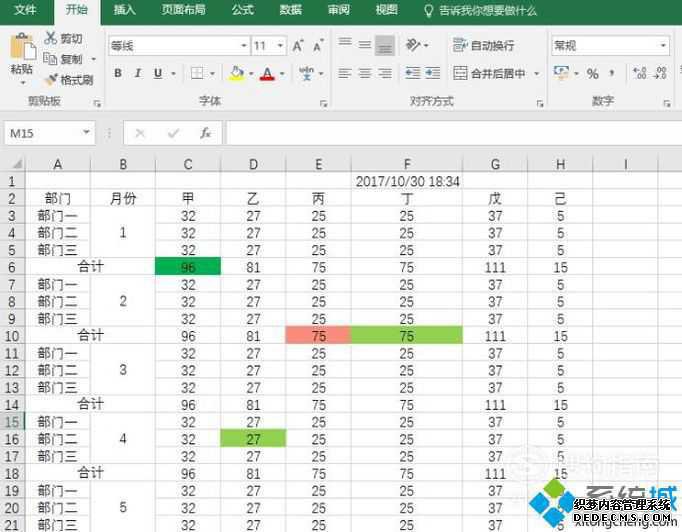Expand the font color dropdown arrow
The width and height of the screenshot is (682, 532).
(x=282, y=74)
